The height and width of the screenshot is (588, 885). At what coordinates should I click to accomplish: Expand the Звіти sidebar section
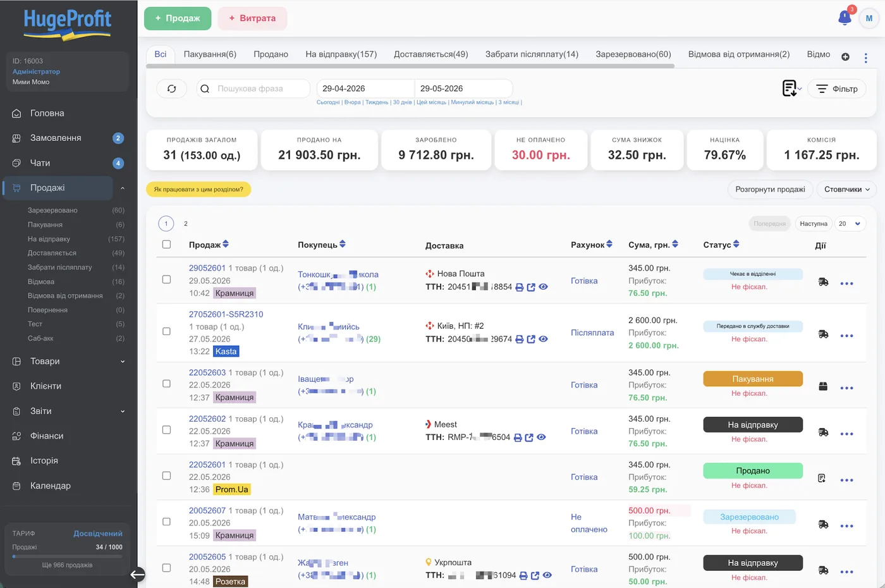[123, 412]
